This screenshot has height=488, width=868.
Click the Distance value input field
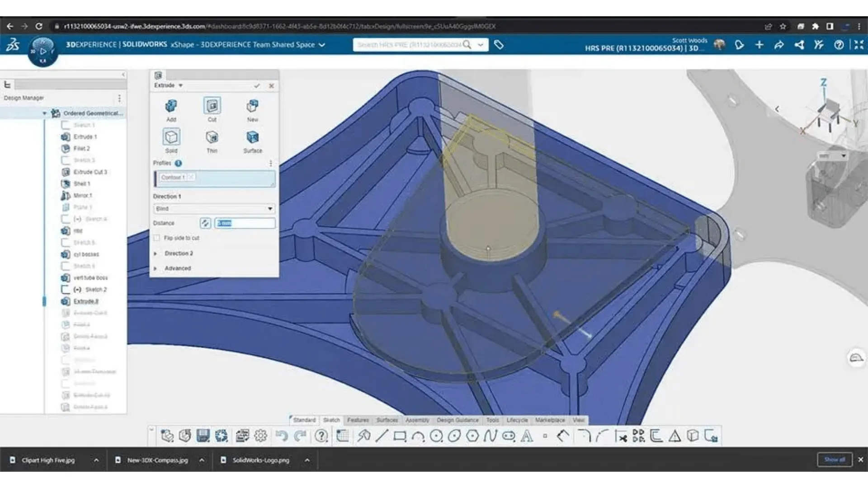click(245, 223)
